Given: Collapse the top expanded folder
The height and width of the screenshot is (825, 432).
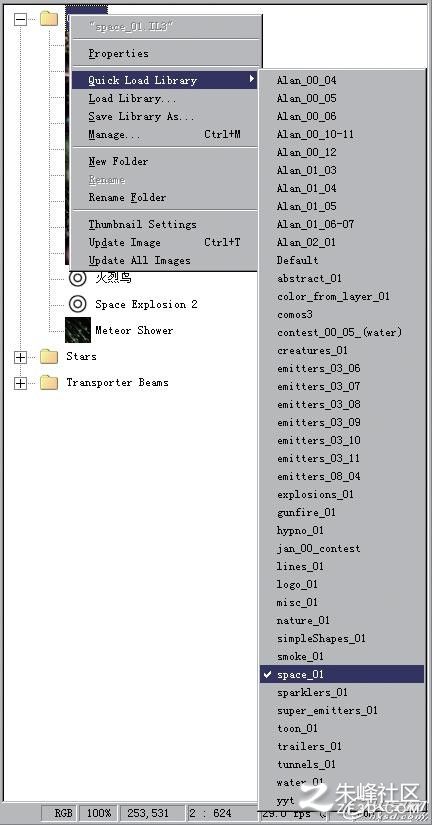Looking at the screenshot, I should tap(20, 19).
